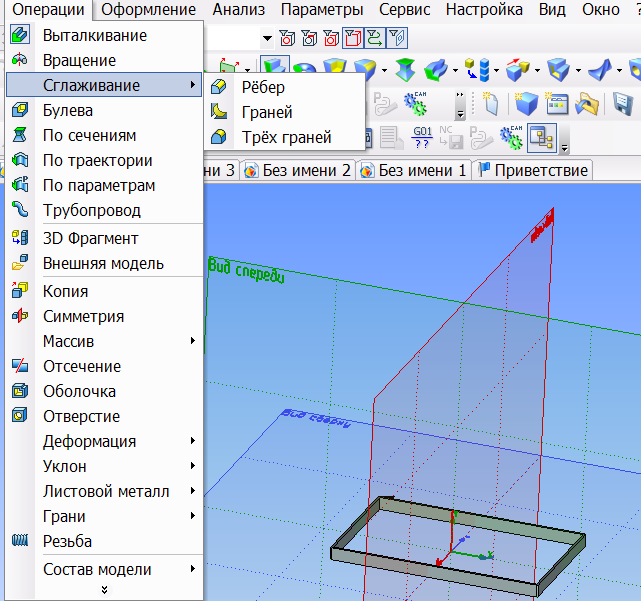Open the Сервис menu in menu bar
The width and height of the screenshot is (641, 601).
coord(405,10)
